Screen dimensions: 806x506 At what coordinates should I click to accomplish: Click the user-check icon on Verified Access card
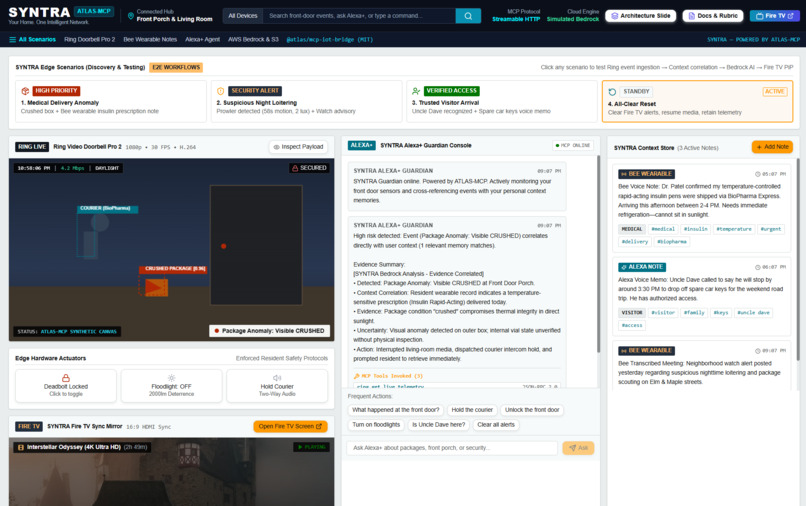(x=416, y=91)
